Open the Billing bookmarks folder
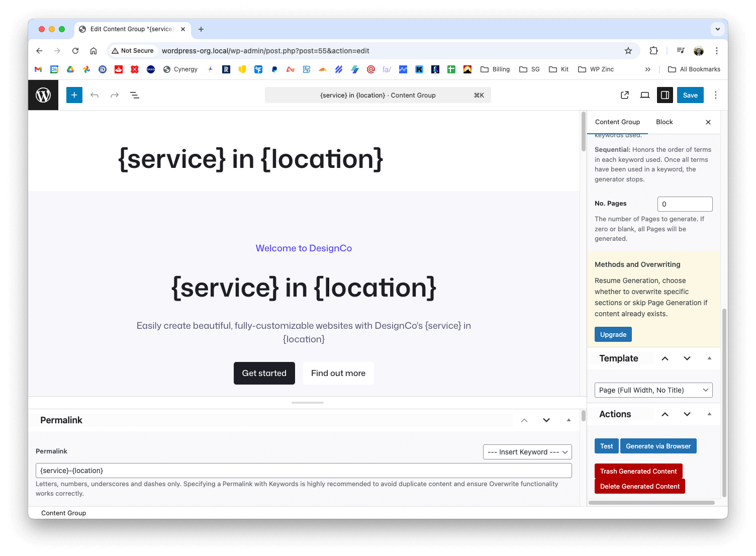 pyautogui.click(x=495, y=69)
